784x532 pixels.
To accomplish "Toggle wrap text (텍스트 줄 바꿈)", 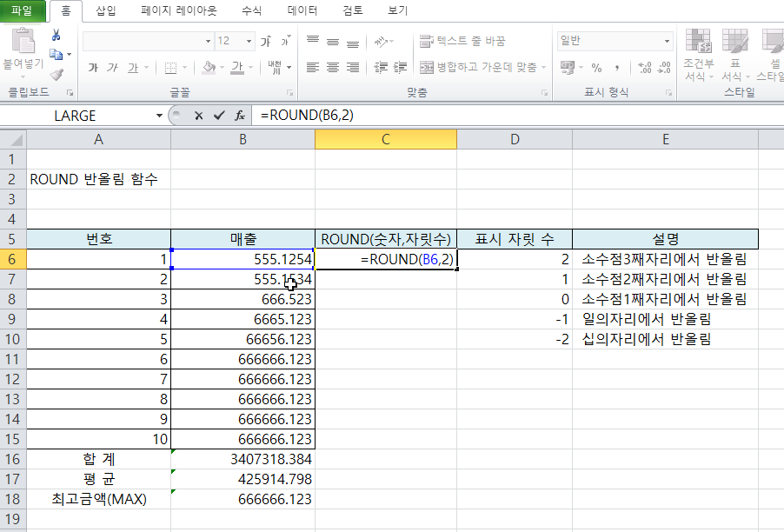I will tap(462, 41).
